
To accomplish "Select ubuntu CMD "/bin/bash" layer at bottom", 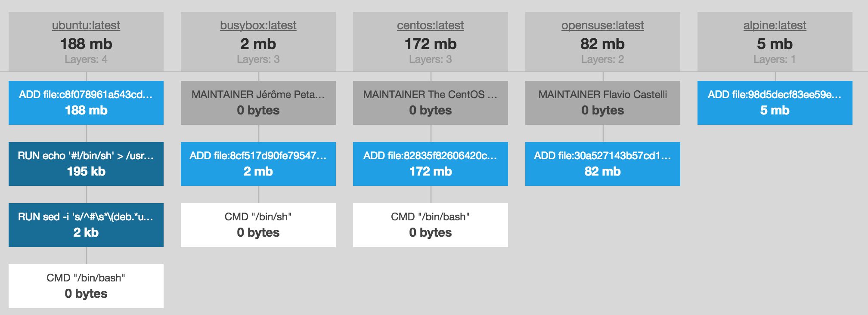I will click(86, 286).
